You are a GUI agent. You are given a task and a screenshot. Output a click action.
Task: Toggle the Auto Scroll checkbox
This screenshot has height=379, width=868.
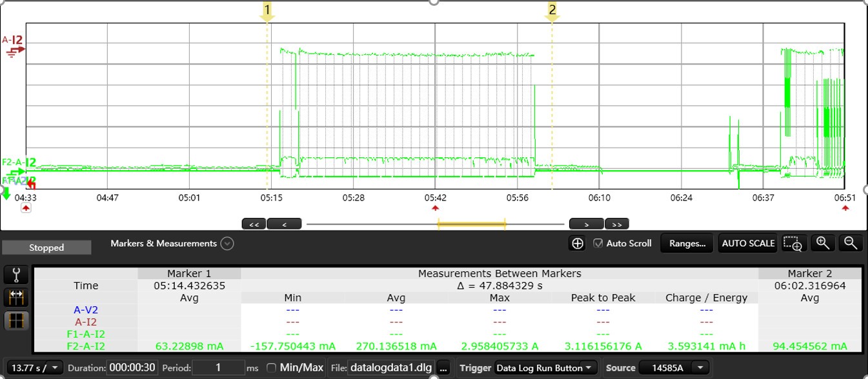pos(598,244)
